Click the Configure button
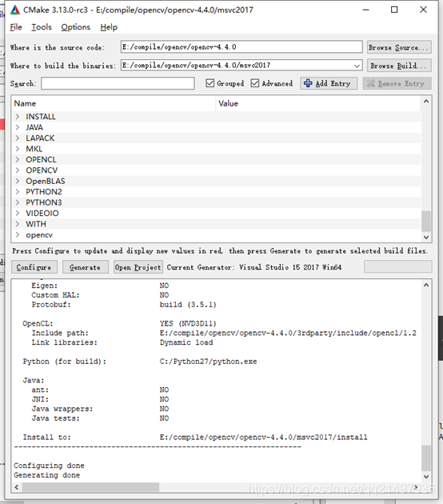Image resolution: width=443 pixels, height=504 pixels. point(34,267)
